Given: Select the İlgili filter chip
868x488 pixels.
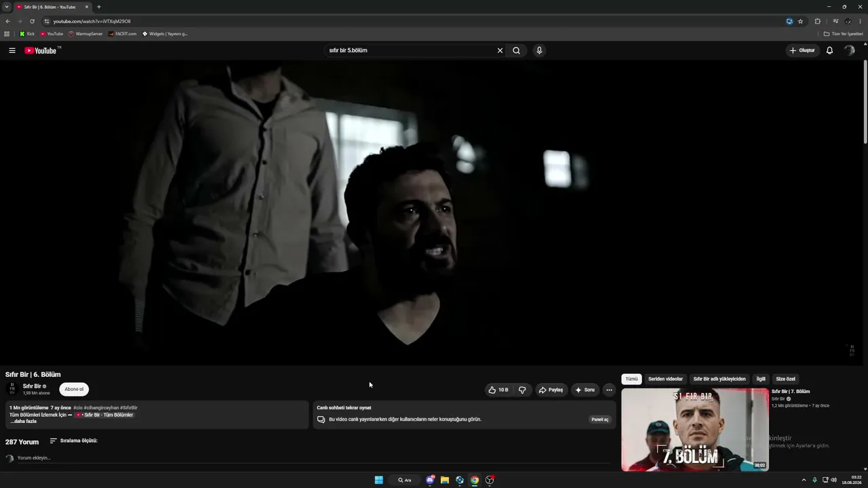Looking at the screenshot, I should tap(761, 379).
